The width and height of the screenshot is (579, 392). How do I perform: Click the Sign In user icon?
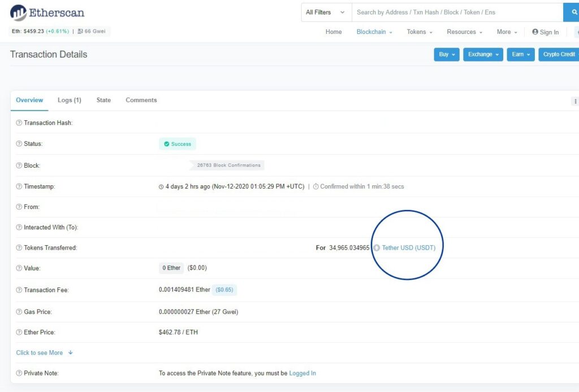535,32
